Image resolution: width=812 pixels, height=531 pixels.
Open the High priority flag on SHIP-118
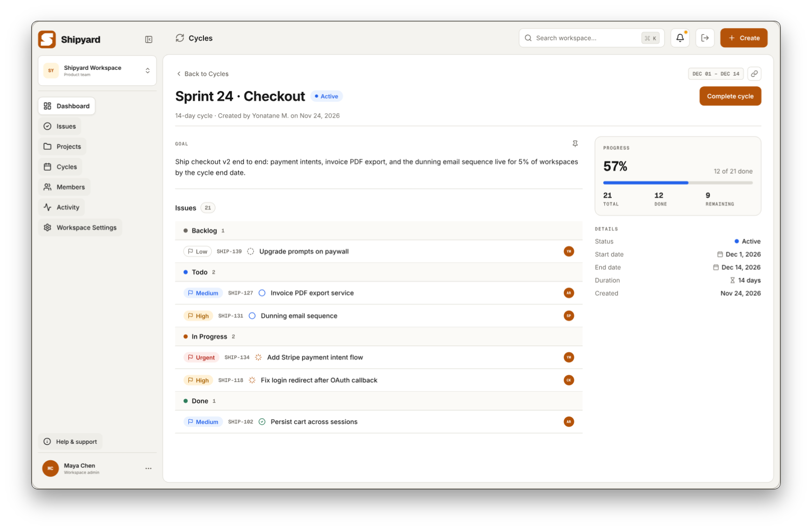198,381
